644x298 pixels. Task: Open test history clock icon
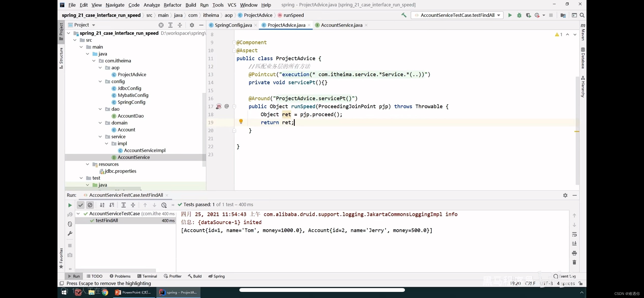(x=164, y=205)
